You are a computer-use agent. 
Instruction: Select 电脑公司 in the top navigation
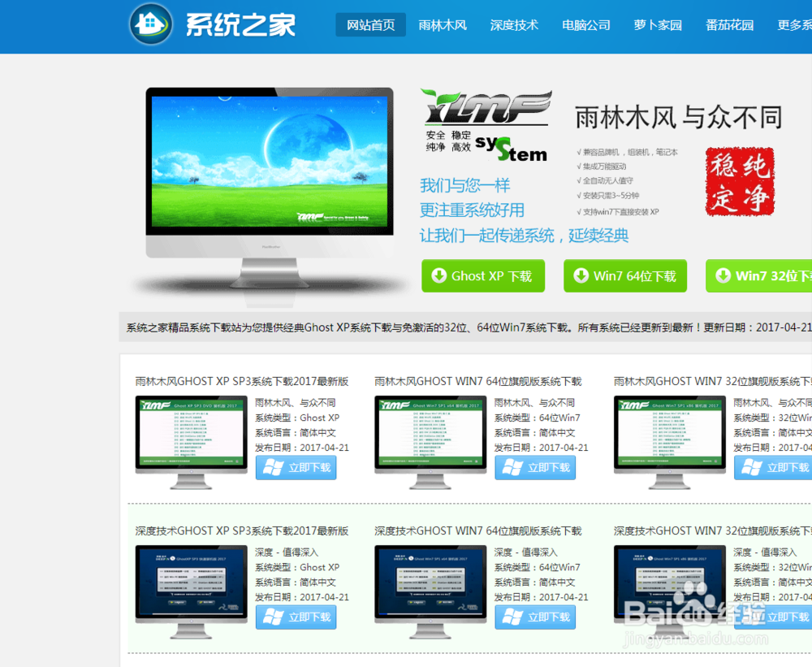click(585, 25)
